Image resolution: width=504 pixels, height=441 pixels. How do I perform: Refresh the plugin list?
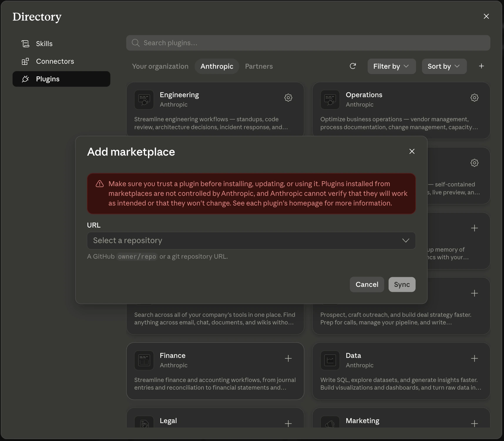353,66
